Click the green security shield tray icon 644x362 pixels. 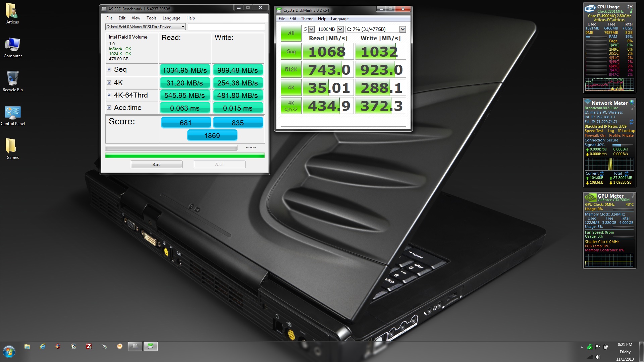click(590, 347)
